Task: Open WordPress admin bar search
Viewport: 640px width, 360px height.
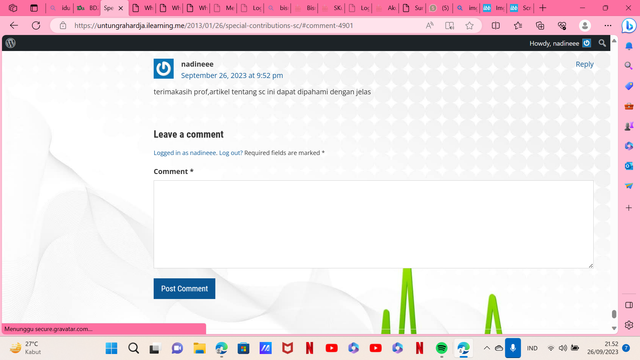Action: [x=602, y=43]
